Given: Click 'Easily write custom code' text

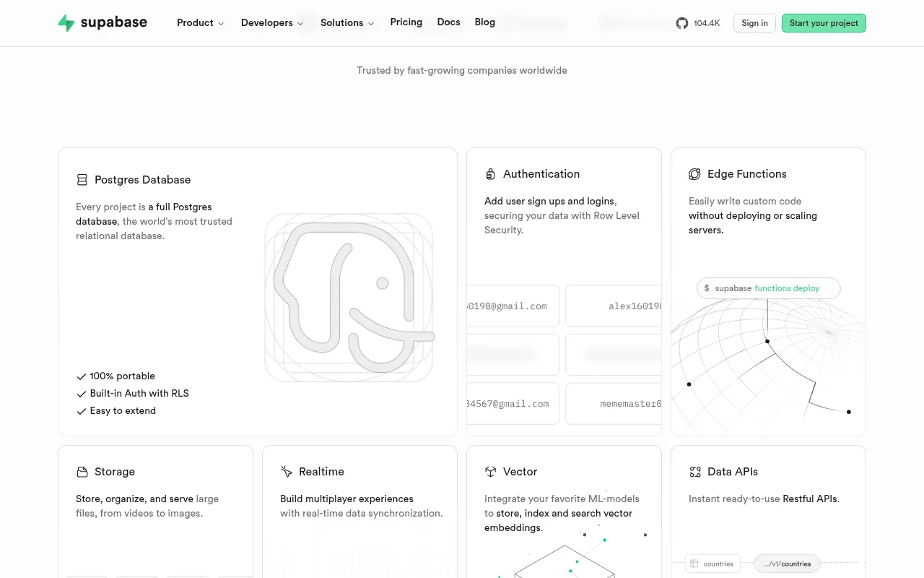Looking at the screenshot, I should pos(745,202).
